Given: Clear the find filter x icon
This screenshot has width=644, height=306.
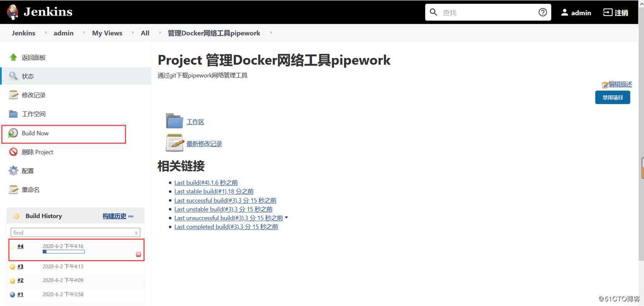Looking at the screenshot, I should coord(136,233).
